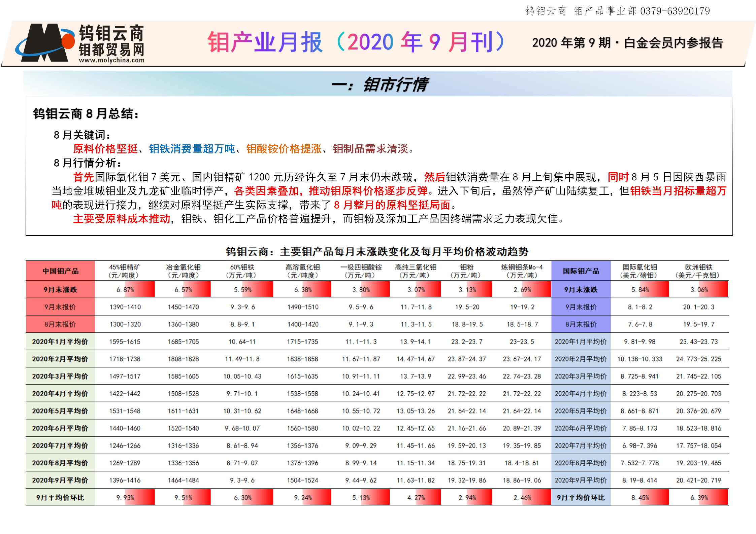
Task: Click the 炼钢钼条Mo-4 column header
Action: [x=522, y=271]
